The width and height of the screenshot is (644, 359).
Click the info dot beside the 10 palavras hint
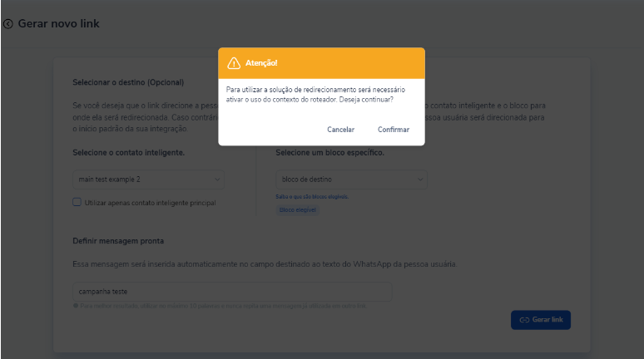(x=76, y=306)
